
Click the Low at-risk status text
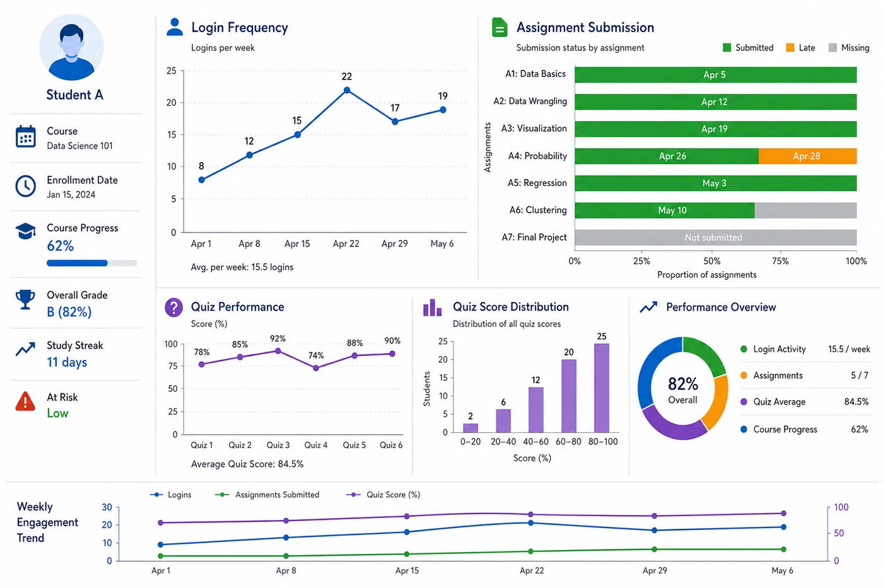(x=57, y=413)
